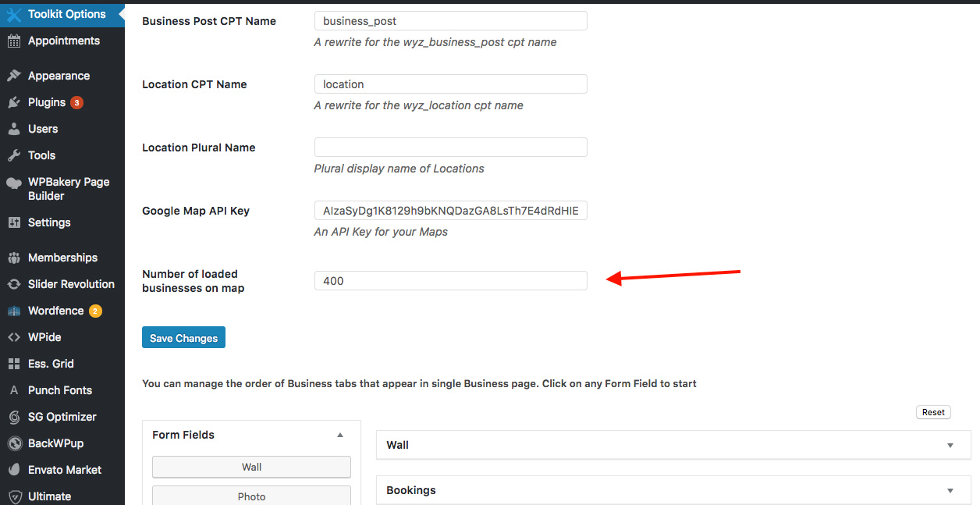Image resolution: width=980 pixels, height=505 pixels.
Task: Click the wyz_business_post rewrite hint text
Action: 435,42
